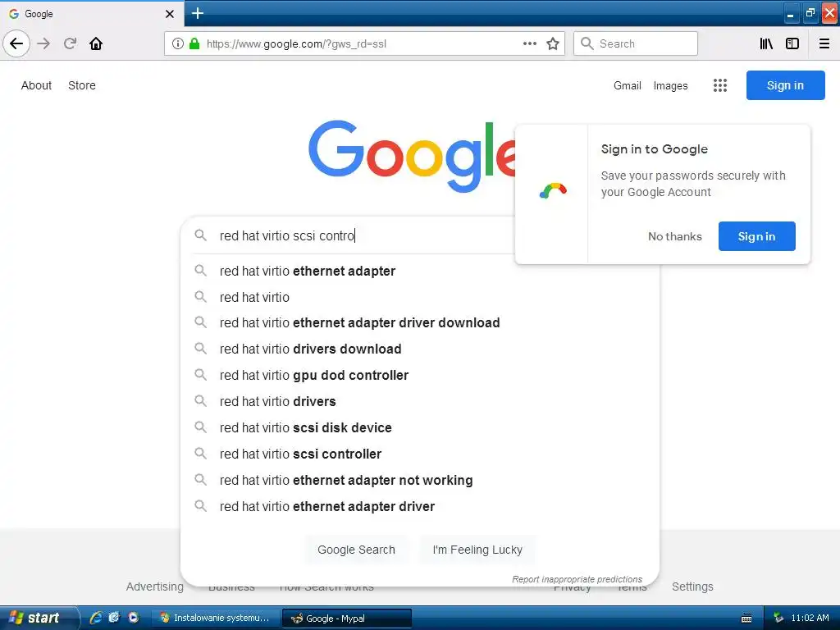840x630 pixels.
Task: Click the second quick launch browser icon
Action: point(114,618)
